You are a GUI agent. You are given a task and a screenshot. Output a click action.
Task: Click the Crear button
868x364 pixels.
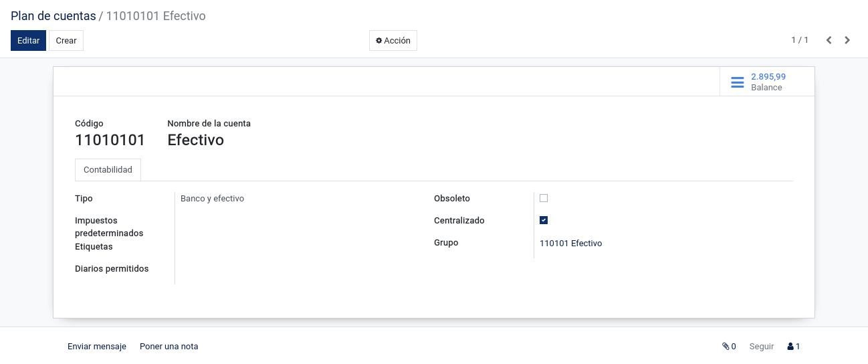(66, 41)
